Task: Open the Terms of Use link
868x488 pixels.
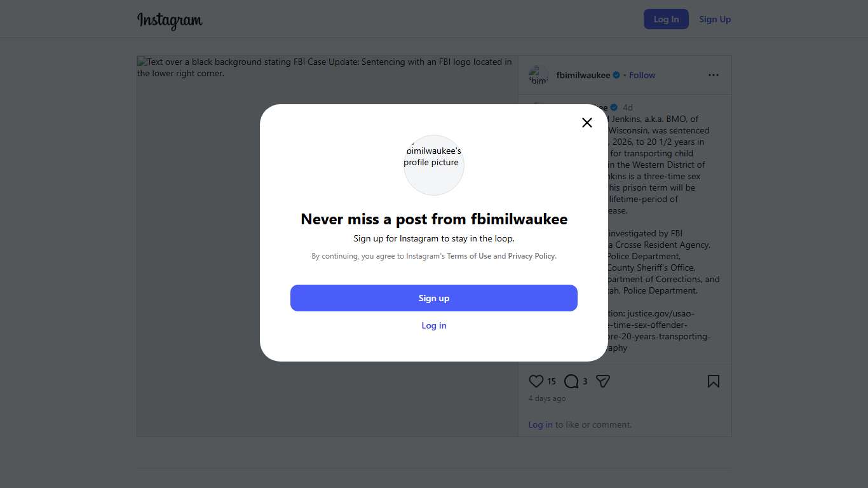Action: (469, 256)
